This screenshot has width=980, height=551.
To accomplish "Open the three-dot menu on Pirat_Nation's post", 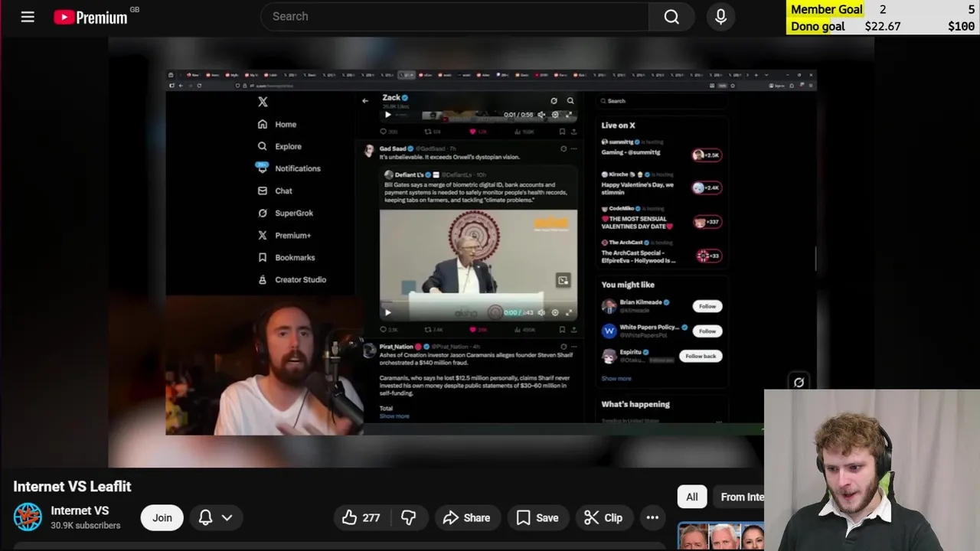I will pos(573,347).
